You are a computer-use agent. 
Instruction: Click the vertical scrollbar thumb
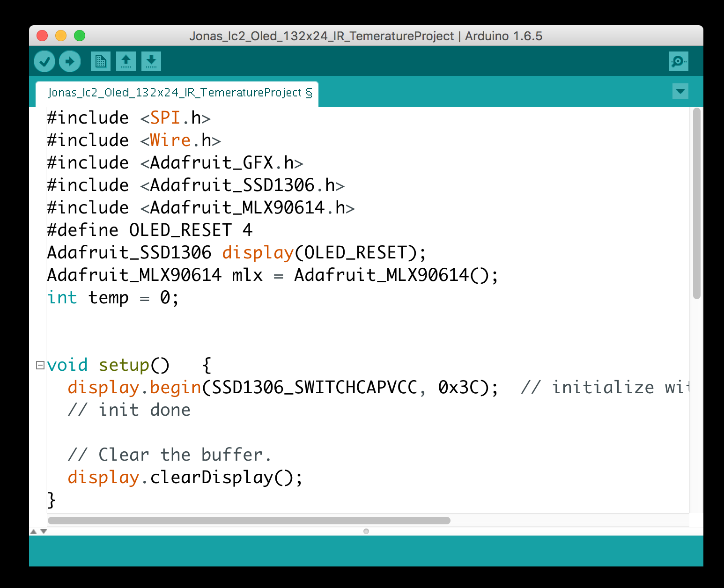tap(697, 203)
